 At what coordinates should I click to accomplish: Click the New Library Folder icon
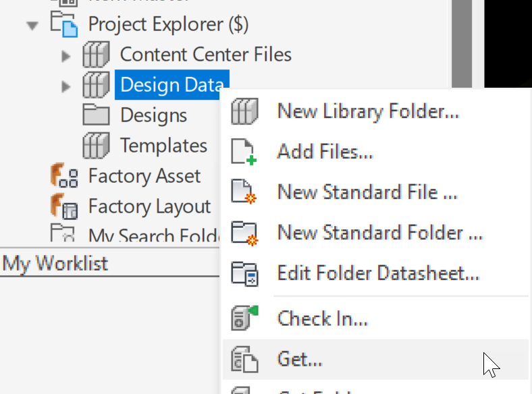(244, 111)
